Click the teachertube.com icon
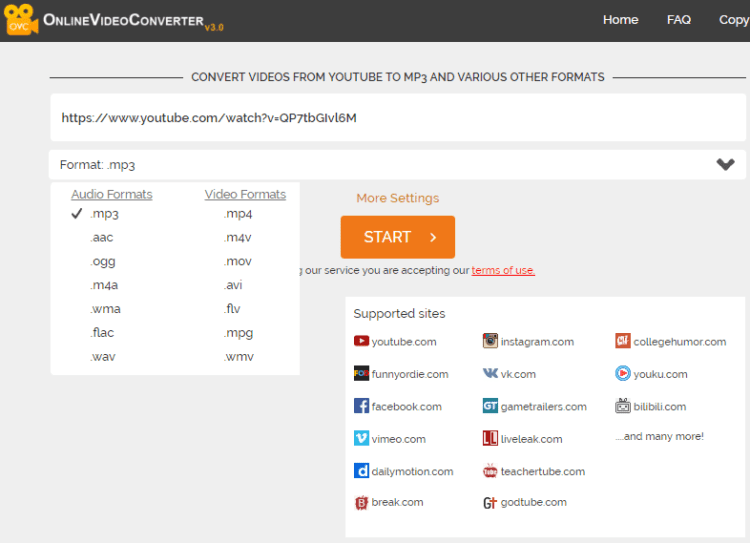 click(490, 471)
